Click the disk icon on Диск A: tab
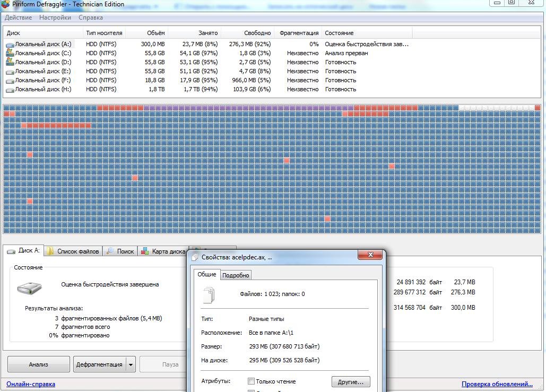This screenshot has height=392, width=546. [x=11, y=251]
